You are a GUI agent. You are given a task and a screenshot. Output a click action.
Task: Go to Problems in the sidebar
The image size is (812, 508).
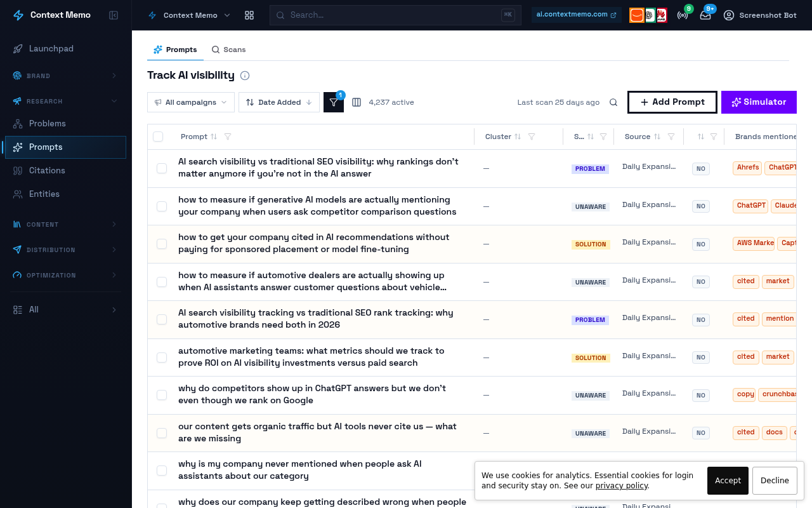coord(66,123)
